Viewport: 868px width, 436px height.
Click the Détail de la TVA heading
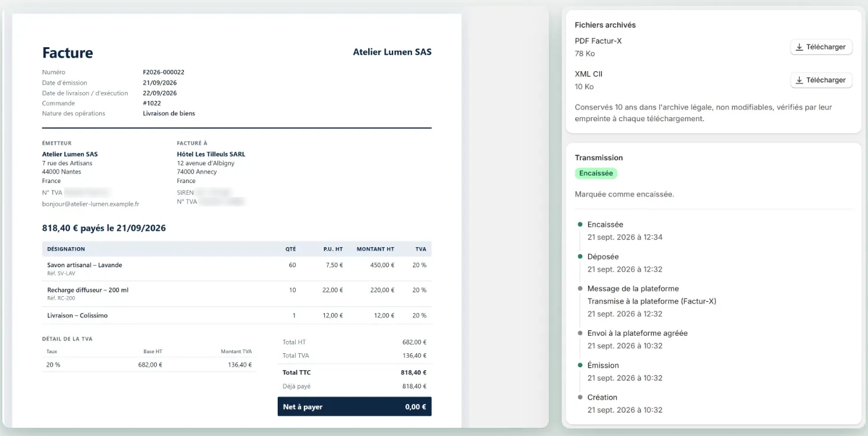67,339
